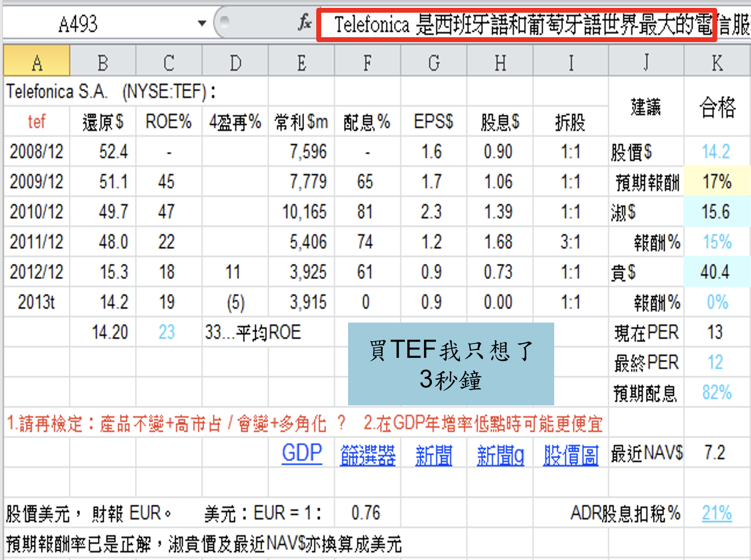This screenshot has width=751, height=560.
Task: Click the ROE% heading cell
Action: (169, 121)
